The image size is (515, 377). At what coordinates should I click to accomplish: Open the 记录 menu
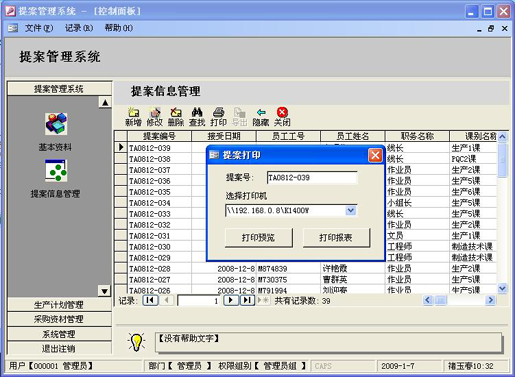[x=79, y=28]
